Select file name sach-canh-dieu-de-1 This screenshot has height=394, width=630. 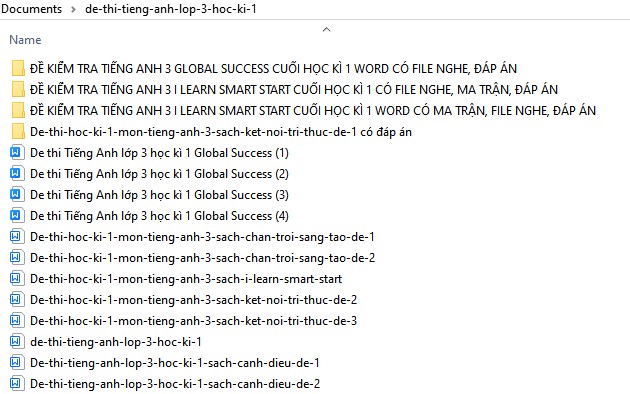click(x=175, y=363)
